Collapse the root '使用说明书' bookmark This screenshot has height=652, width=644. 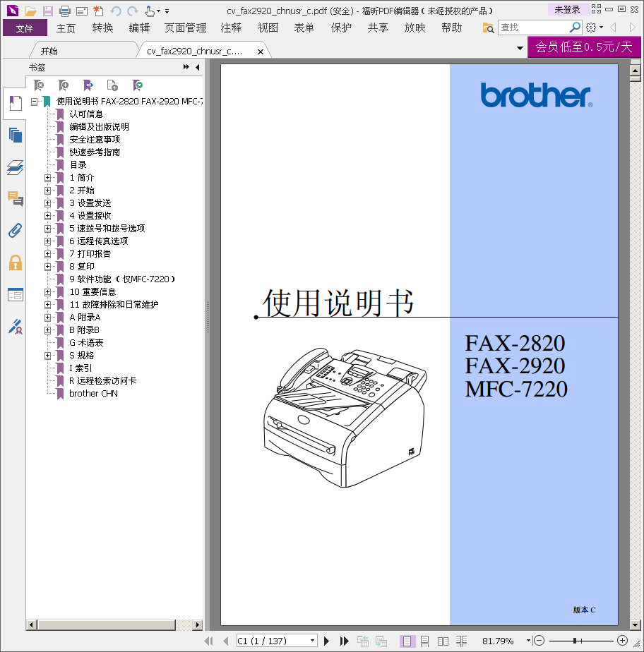pyautogui.click(x=34, y=102)
